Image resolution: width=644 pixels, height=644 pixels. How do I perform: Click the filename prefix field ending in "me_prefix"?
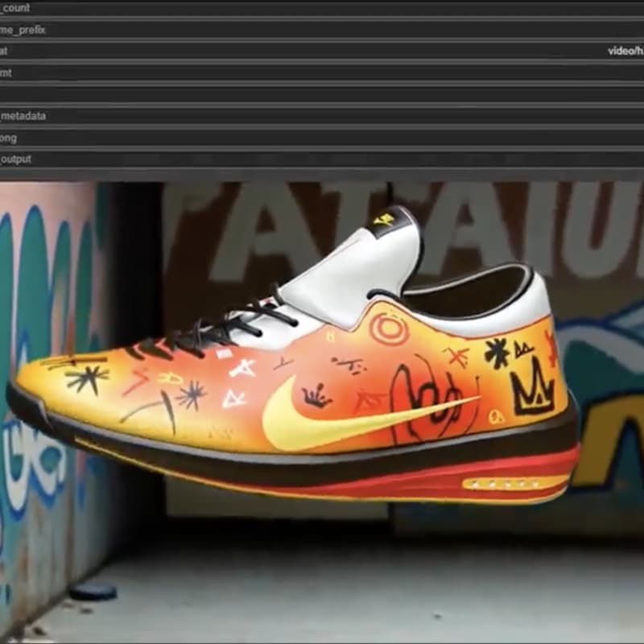(322, 31)
